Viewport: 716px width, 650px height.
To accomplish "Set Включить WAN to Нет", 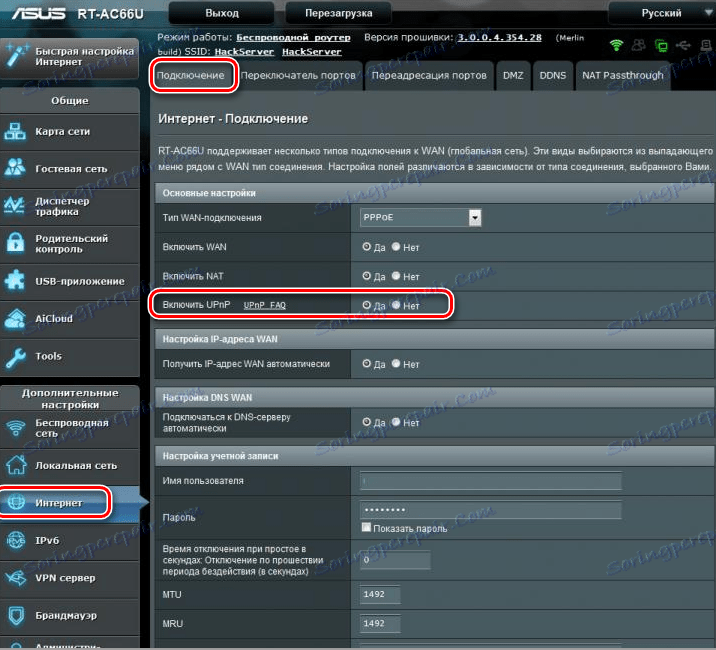I will pos(395,247).
